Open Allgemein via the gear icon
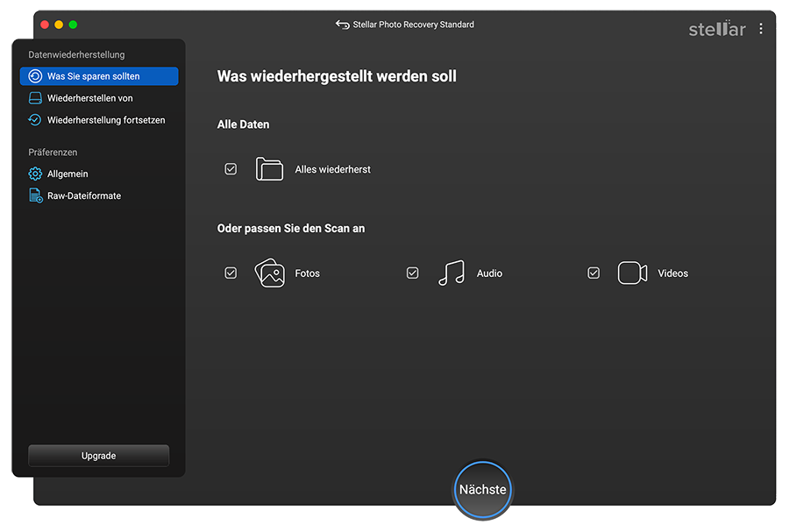789x532 pixels. click(36, 174)
